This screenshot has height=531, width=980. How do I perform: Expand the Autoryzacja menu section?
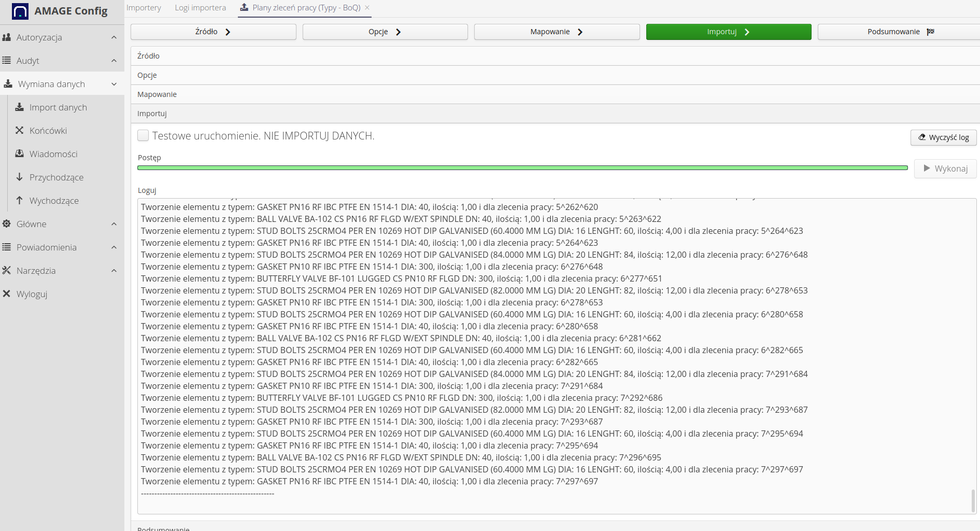113,37
